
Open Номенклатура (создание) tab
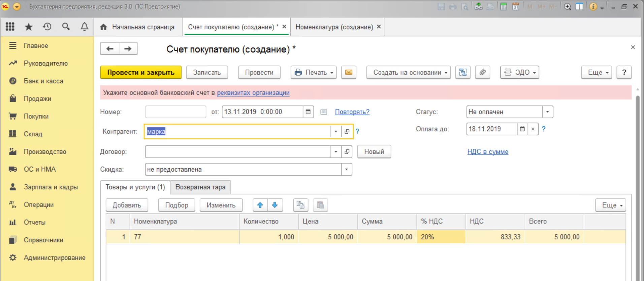[334, 27]
